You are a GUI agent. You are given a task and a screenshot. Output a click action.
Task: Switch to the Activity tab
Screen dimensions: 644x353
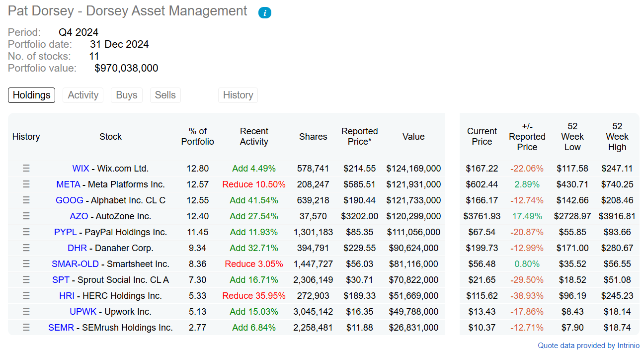[x=83, y=95]
